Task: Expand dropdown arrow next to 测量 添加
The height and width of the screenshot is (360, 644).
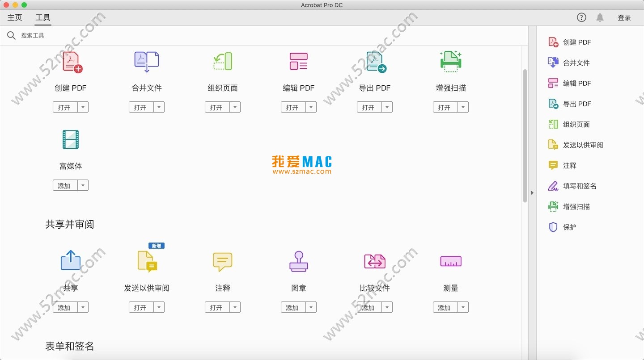Action: 463,307
